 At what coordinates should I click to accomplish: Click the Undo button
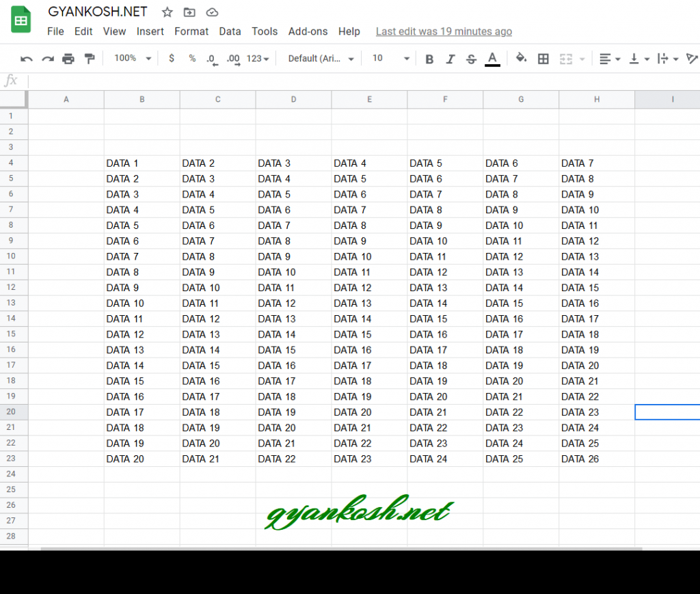tap(27, 58)
